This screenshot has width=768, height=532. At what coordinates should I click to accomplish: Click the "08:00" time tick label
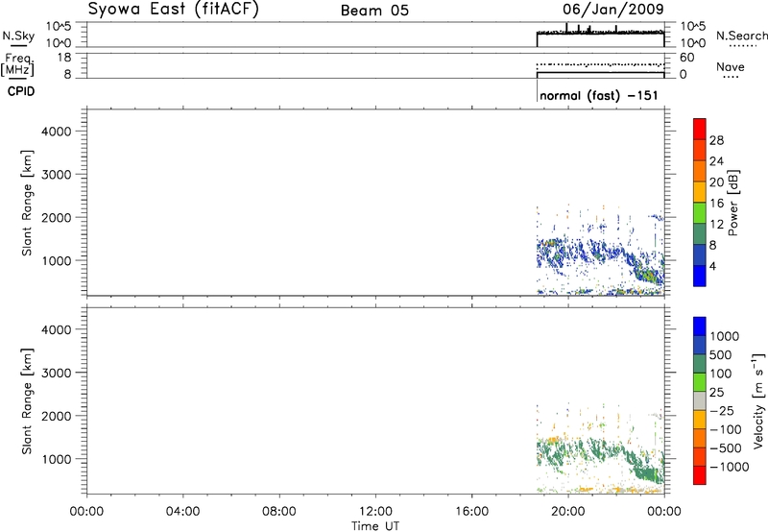coord(279,512)
